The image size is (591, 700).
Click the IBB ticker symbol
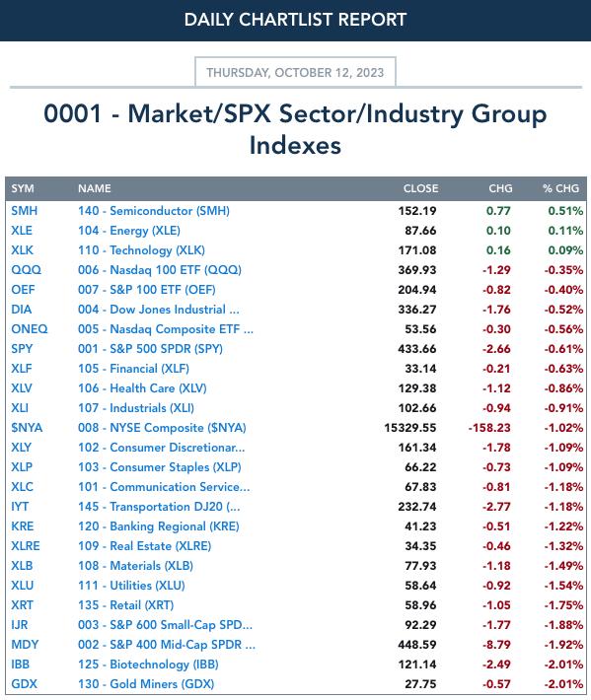[x=20, y=664]
